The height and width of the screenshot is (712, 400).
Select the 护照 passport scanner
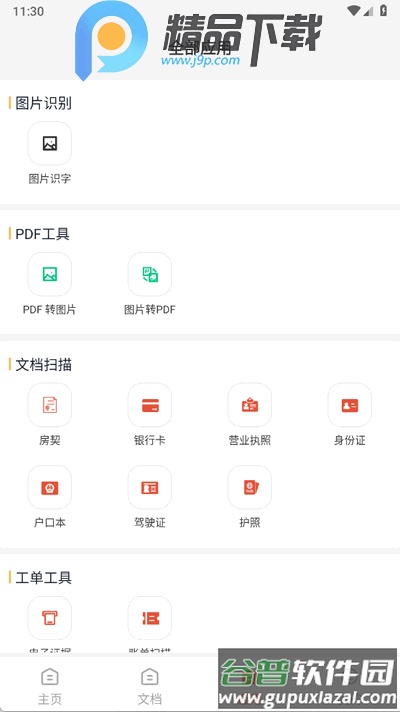[x=250, y=488]
